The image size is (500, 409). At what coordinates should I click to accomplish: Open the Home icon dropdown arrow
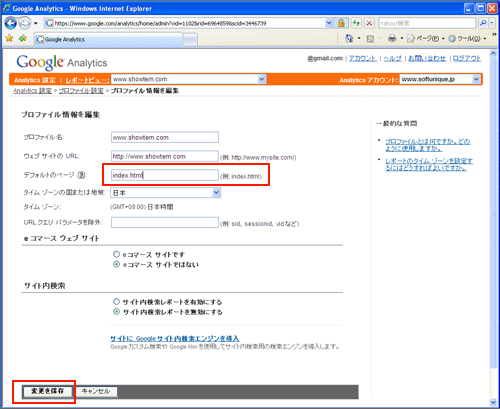click(359, 39)
